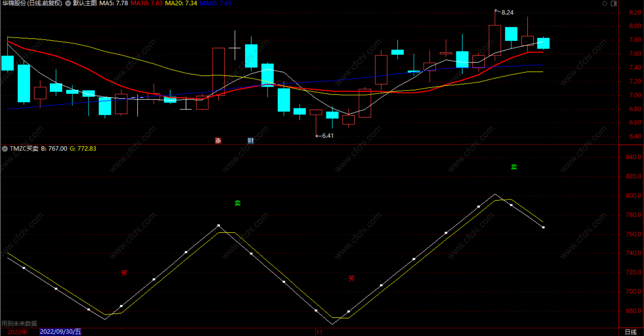Click 7.00 on price axis
Image resolution: width=644 pixels, height=336 pixels.
tap(635, 95)
